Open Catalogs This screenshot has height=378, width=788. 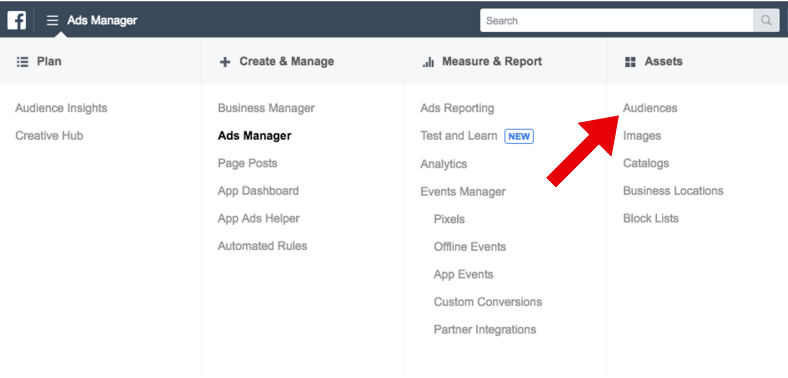pyautogui.click(x=646, y=163)
